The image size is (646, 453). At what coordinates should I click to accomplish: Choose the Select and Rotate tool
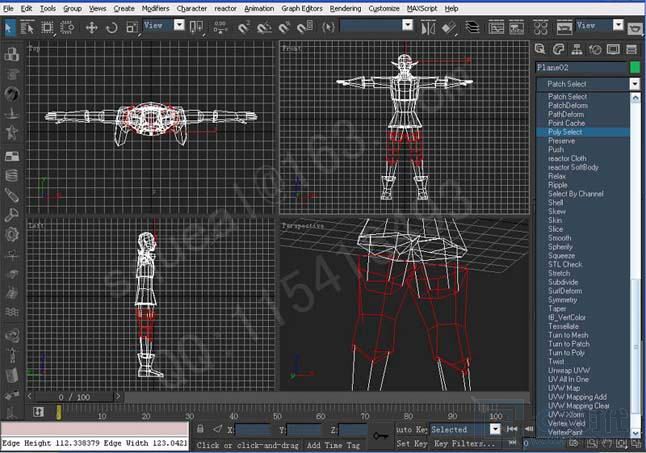tap(112, 28)
